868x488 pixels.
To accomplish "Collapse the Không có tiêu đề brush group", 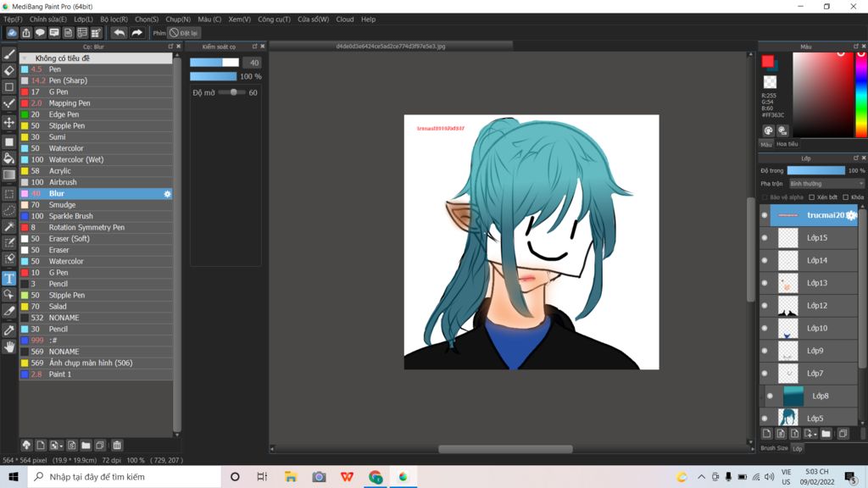I will [x=25, y=58].
